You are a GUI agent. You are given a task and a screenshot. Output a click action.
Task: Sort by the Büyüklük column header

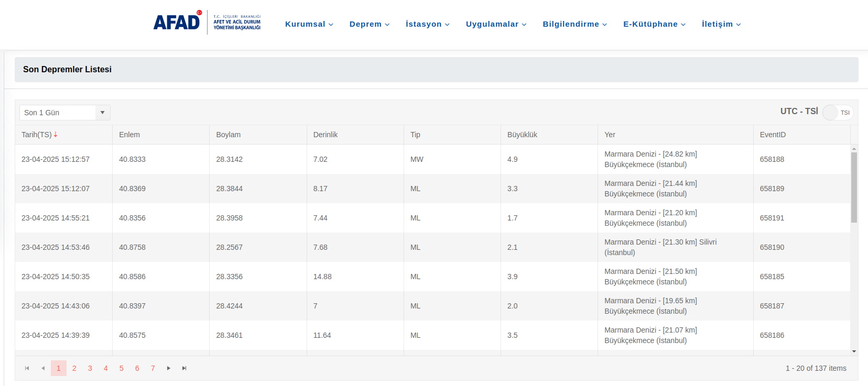pos(522,135)
